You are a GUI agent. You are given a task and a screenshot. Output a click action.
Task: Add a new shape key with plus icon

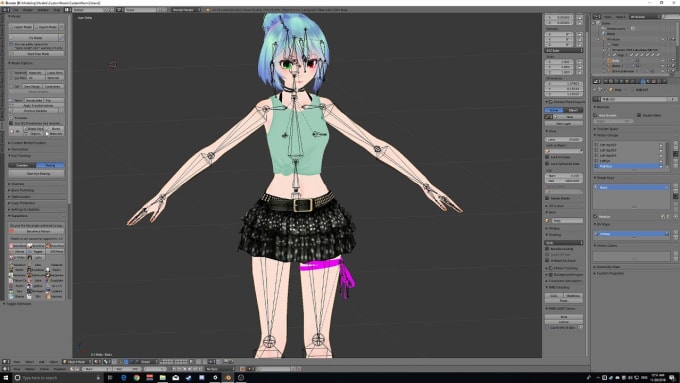click(x=676, y=186)
